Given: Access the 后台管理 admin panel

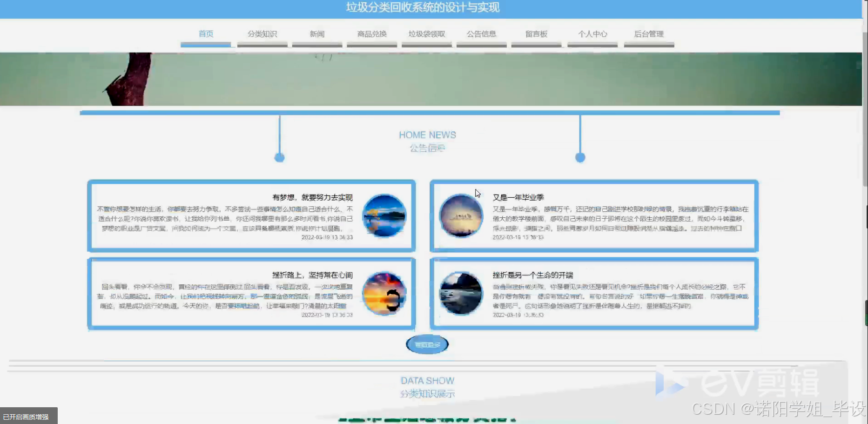Looking at the screenshot, I should point(649,34).
